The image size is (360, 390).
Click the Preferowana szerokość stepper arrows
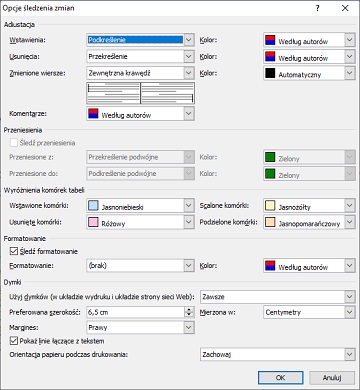tap(189, 312)
